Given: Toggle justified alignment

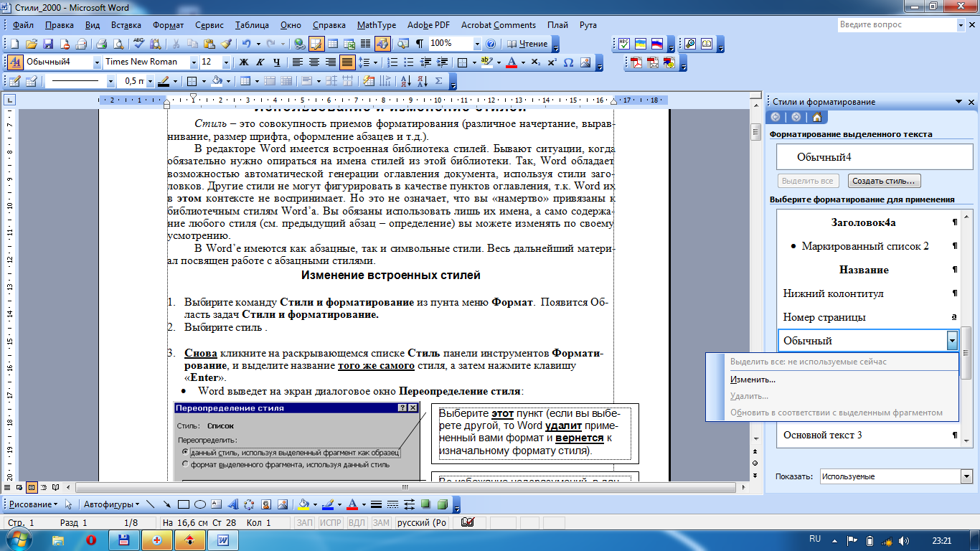Looking at the screenshot, I should (347, 62).
